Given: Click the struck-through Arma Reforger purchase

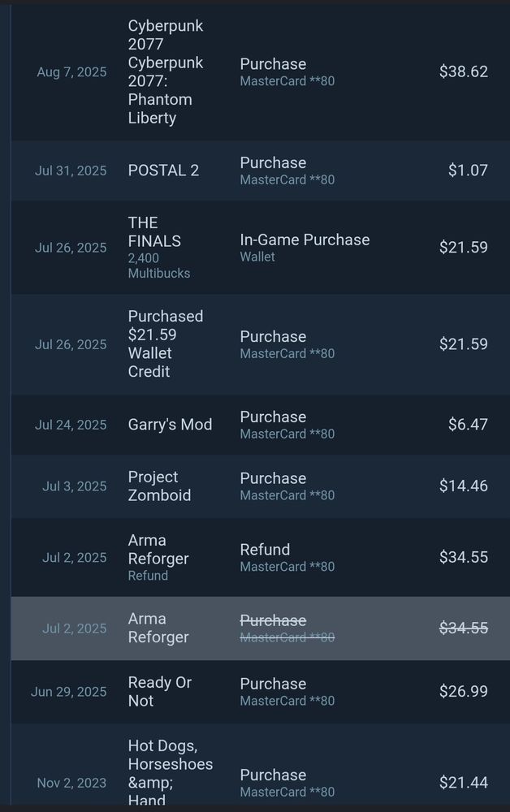Looking at the screenshot, I should 261,628.
